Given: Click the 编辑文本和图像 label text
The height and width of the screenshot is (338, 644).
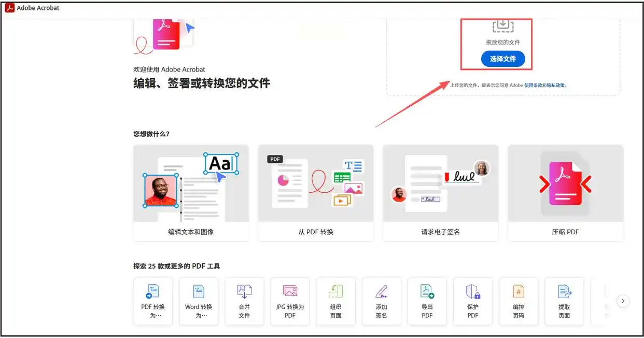Looking at the screenshot, I should [x=191, y=232].
